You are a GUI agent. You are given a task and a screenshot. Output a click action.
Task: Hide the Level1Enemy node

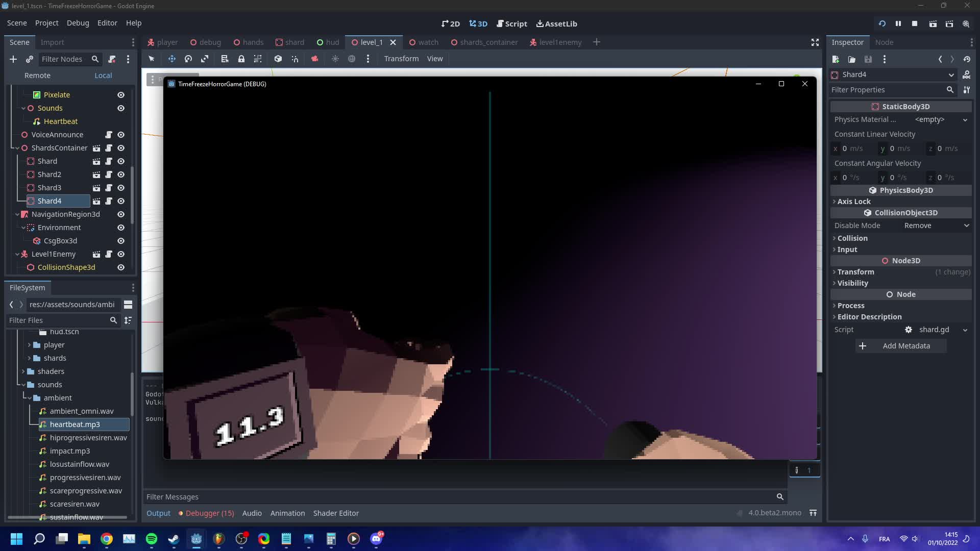[x=121, y=254]
